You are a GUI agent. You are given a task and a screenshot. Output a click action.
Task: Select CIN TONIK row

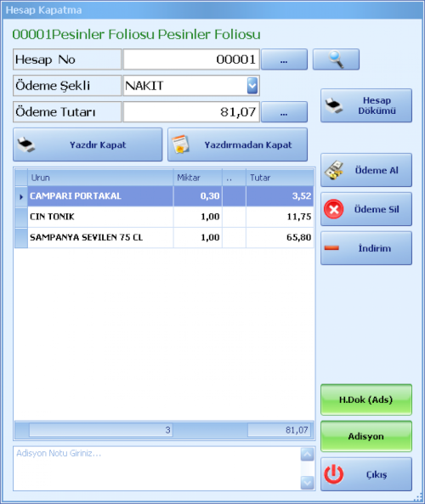point(164,217)
